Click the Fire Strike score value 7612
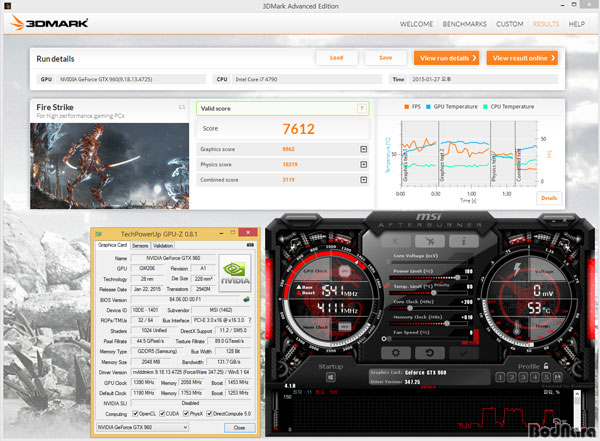This screenshot has height=441, width=600. tap(298, 129)
